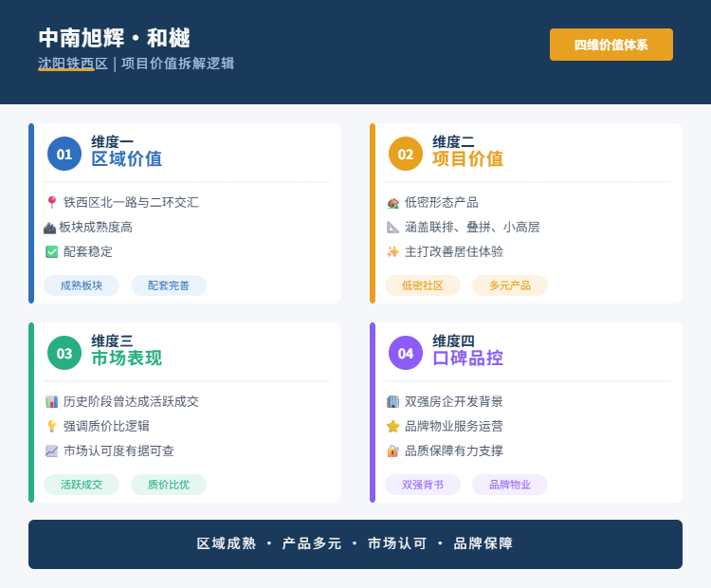Select the 成熟板块 tag
The image size is (711, 588).
[x=82, y=285]
